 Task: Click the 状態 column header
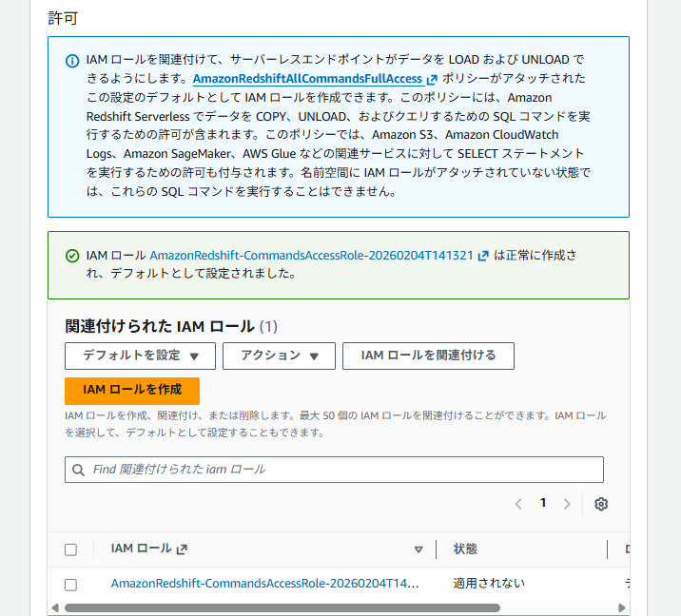(x=465, y=549)
